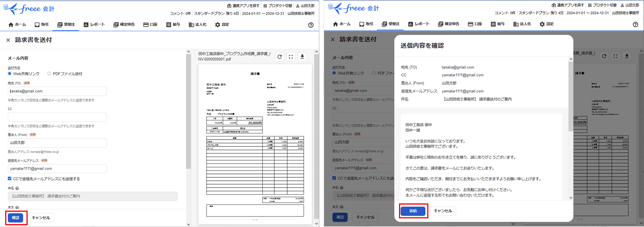The width and height of the screenshot is (644, 227).
Task: Open 設定 gear icon in right window
Action: point(542,24)
